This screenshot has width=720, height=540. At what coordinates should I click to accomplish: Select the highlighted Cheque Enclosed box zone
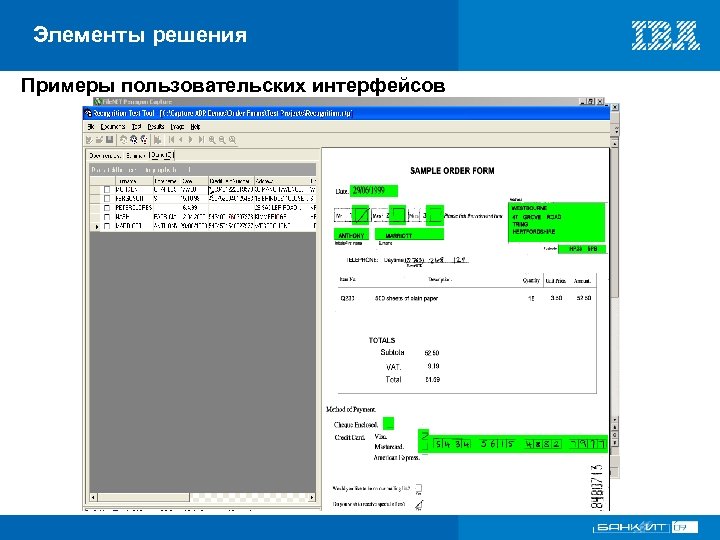[x=388, y=423]
